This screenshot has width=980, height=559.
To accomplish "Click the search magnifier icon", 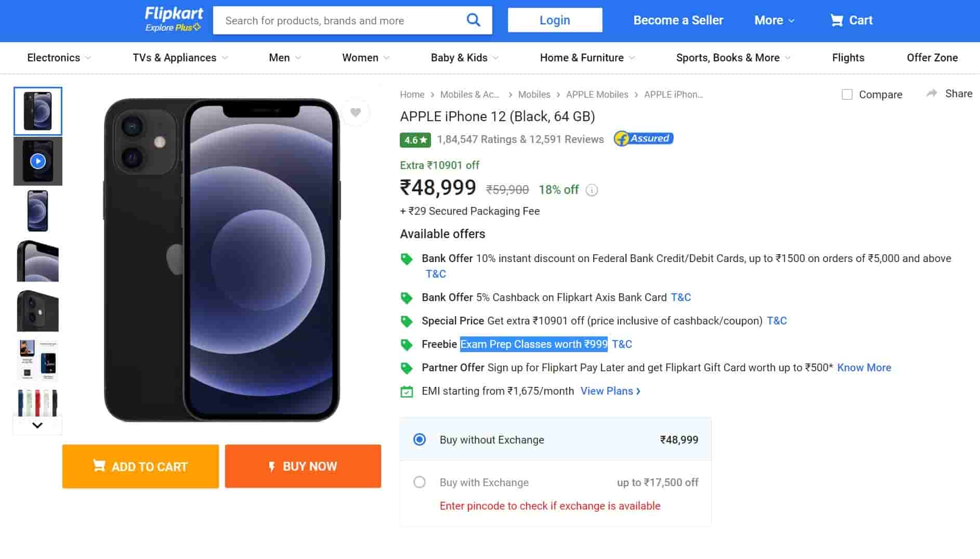I will point(473,20).
